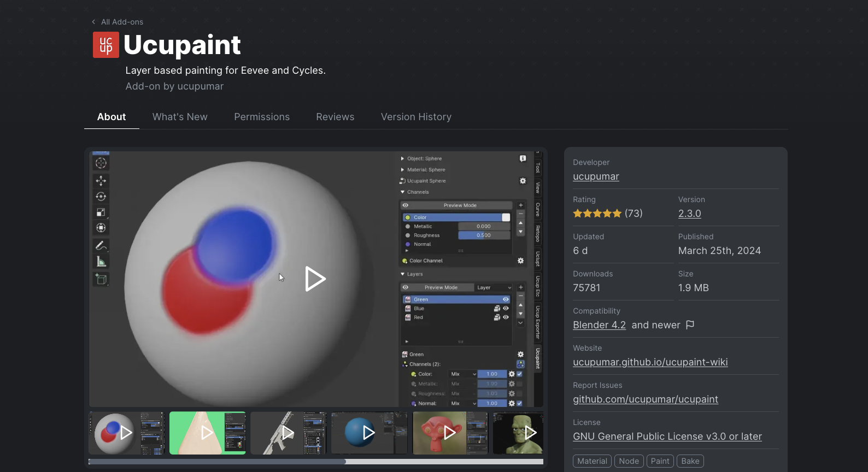Click the Annotate tool icon in preview
The width and height of the screenshot is (868, 472).
click(x=101, y=246)
